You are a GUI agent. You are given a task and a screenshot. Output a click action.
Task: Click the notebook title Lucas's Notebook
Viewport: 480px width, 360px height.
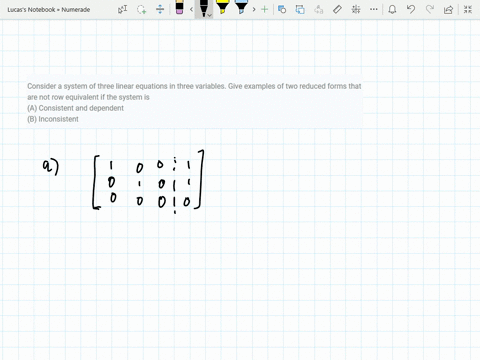click(49, 10)
